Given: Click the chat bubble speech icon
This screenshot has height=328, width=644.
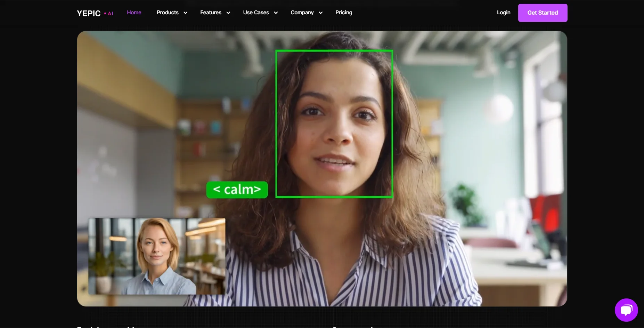Looking at the screenshot, I should pos(626,310).
